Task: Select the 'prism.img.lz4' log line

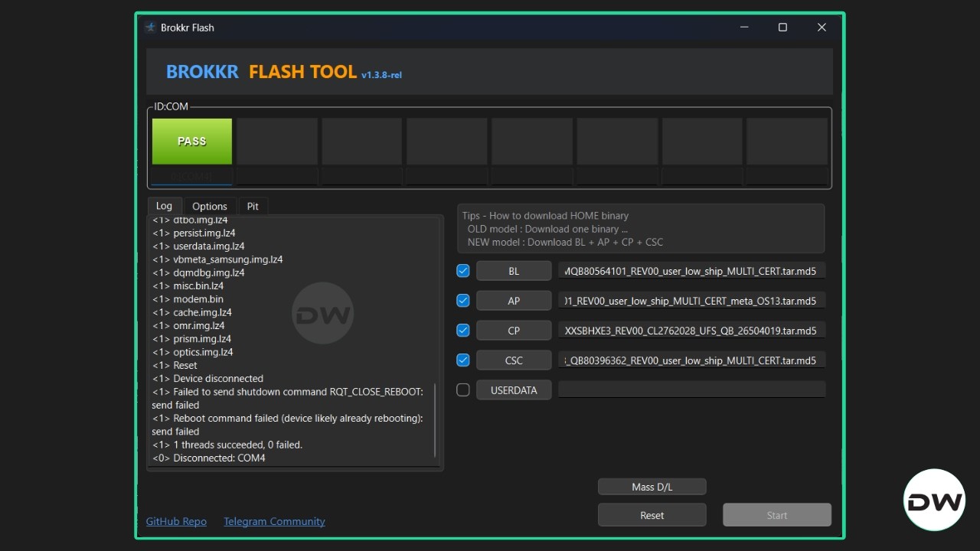Action: coord(191,338)
